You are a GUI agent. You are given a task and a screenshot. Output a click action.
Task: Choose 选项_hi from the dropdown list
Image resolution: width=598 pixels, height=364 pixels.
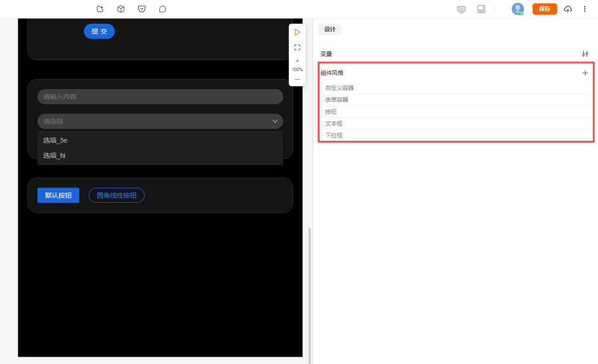click(55, 155)
